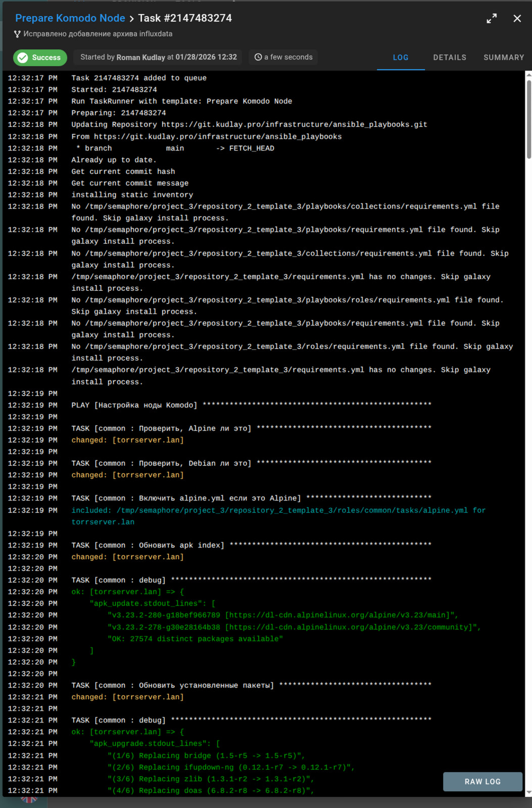The width and height of the screenshot is (532, 808).
Task: Expand the task dialog to fullscreen
Action: (491, 19)
